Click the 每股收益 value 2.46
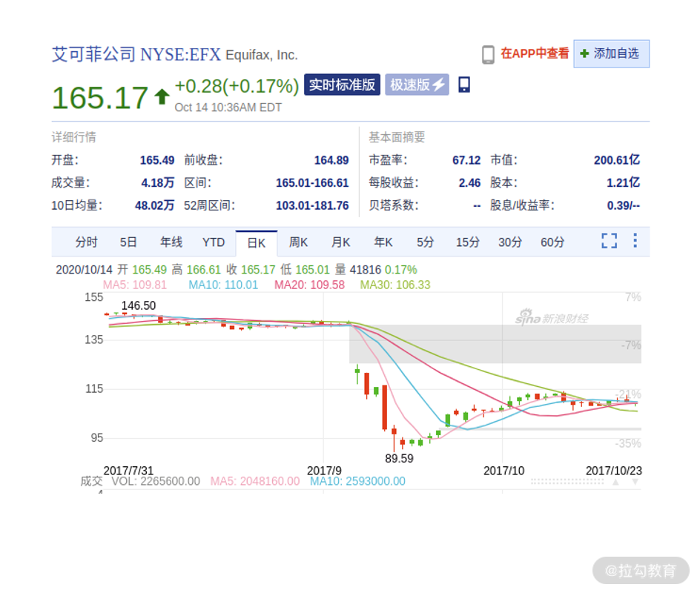The width and height of the screenshot is (700, 593). [x=469, y=183]
